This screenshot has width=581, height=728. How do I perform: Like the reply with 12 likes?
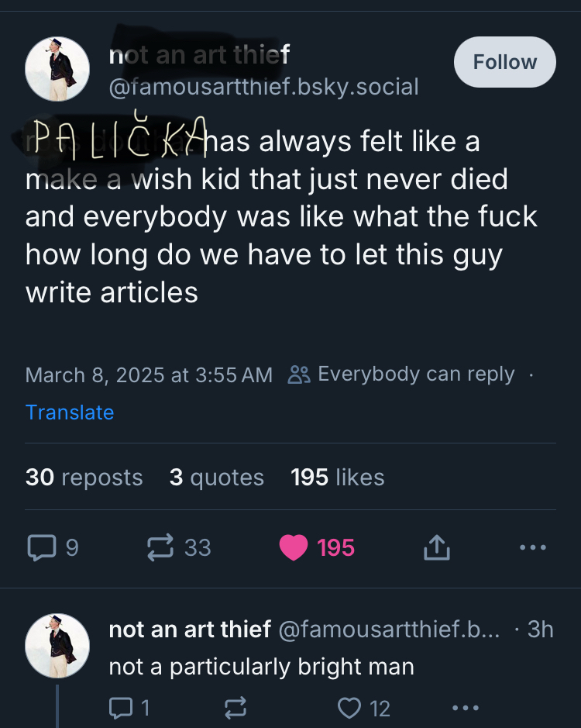349,707
